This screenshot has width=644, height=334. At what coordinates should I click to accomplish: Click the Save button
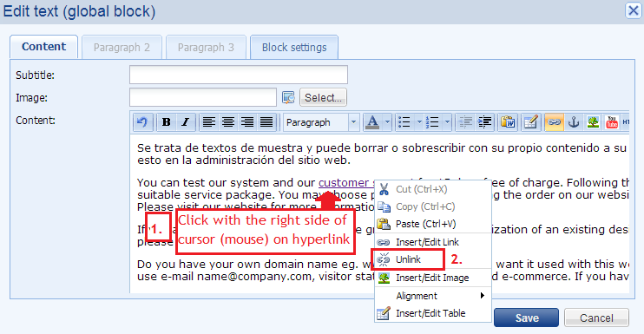tap(527, 318)
